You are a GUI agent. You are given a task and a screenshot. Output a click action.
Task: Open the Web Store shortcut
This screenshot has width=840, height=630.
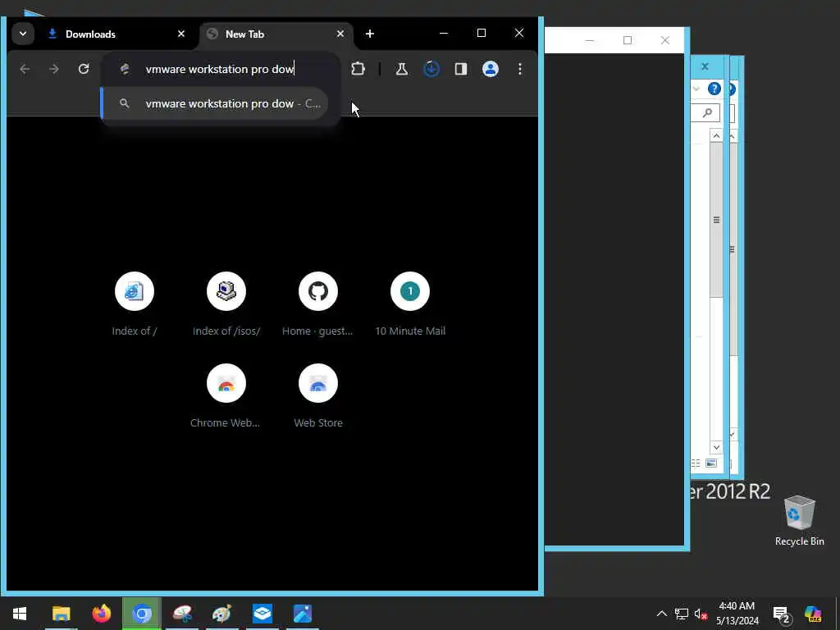317,395
